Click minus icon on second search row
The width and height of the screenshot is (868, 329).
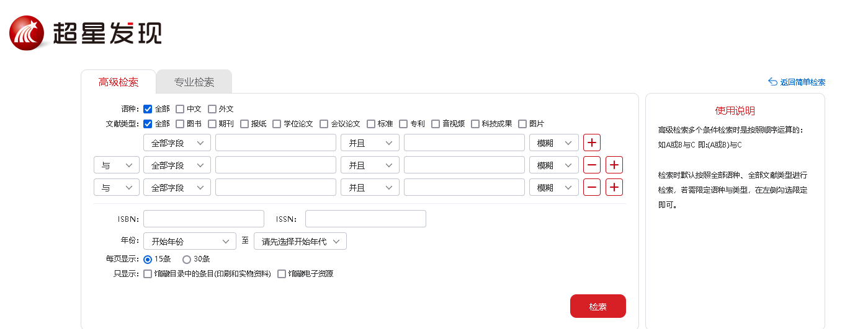592,165
